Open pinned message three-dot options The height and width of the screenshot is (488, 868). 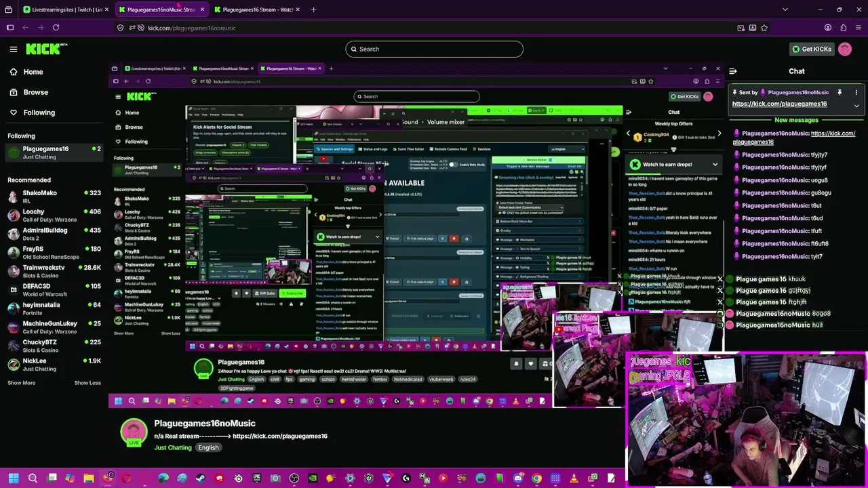click(856, 92)
